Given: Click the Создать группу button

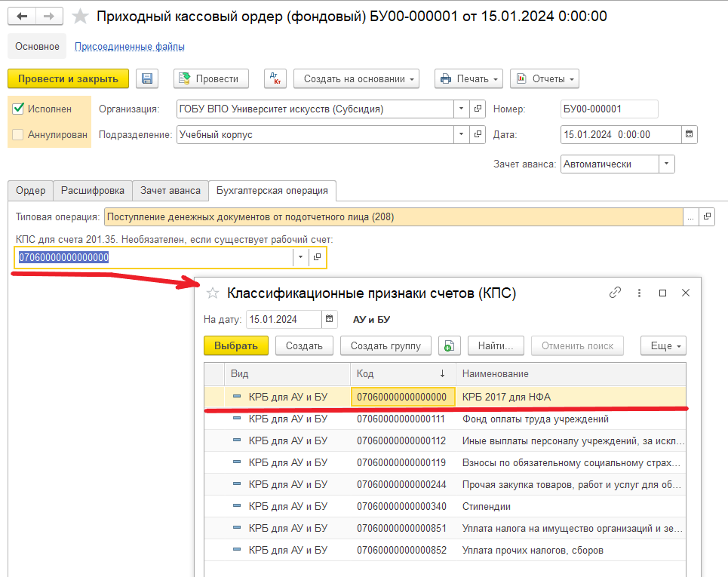Looking at the screenshot, I should coord(386,346).
